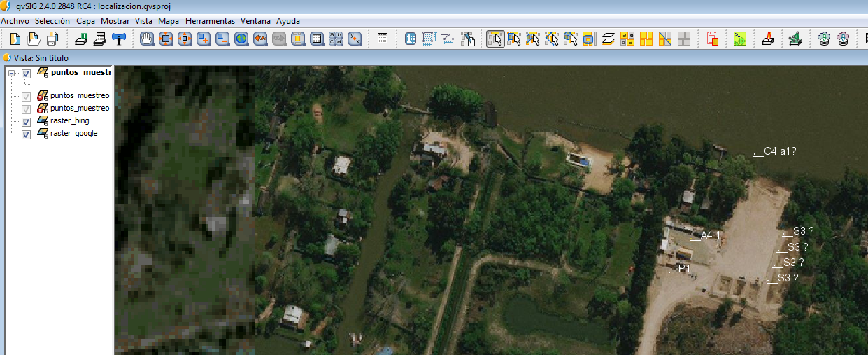Open the scripting console icon
Screen dimensions: 868x355
740,39
